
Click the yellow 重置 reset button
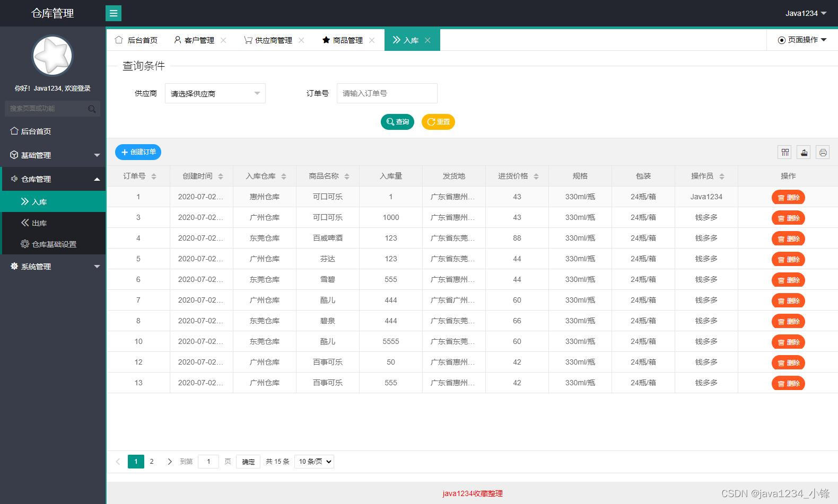pyautogui.click(x=438, y=122)
